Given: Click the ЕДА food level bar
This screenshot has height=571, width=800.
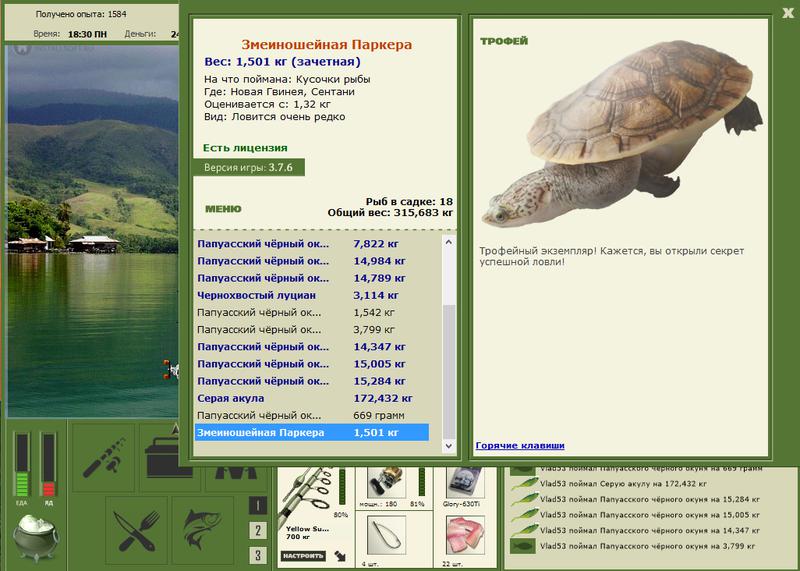Looking at the screenshot, I should click(21, 464).
